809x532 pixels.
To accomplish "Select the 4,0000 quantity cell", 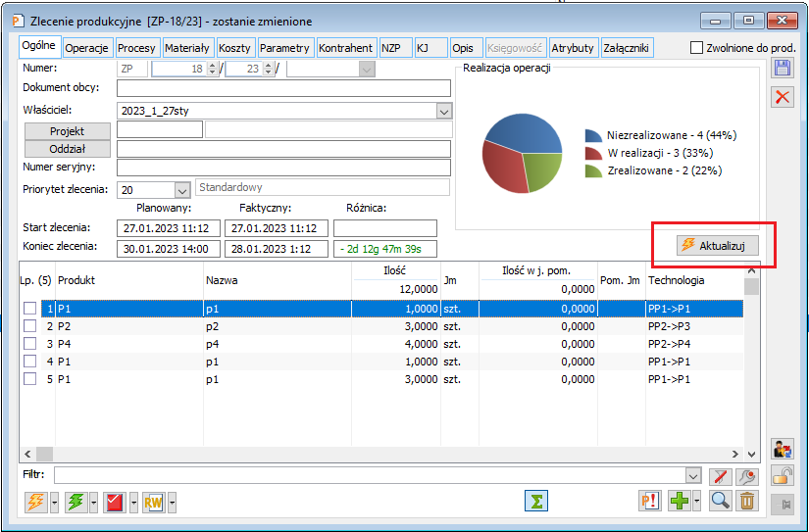I will click(x=396, y=344).
